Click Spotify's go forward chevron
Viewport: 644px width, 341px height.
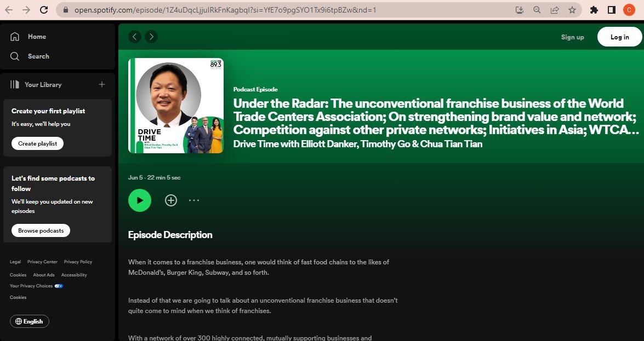point(151,37)
